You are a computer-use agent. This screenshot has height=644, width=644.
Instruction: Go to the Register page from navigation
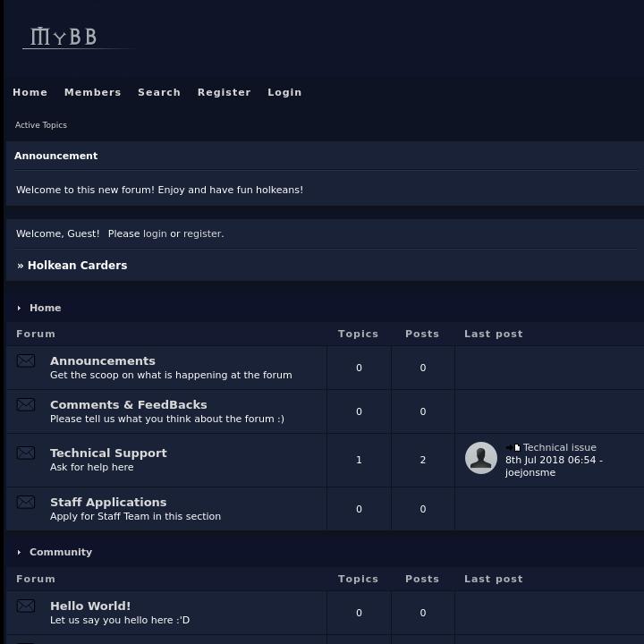tap(224, 92)
